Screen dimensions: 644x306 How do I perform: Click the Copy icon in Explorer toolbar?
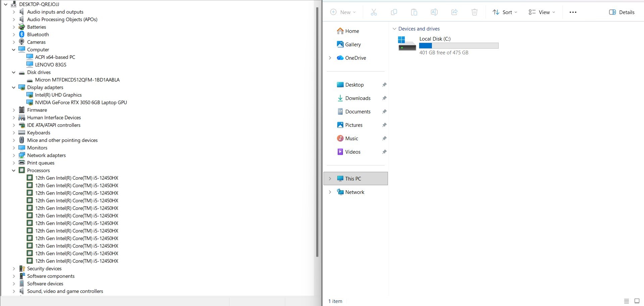[x=394, y=12]
